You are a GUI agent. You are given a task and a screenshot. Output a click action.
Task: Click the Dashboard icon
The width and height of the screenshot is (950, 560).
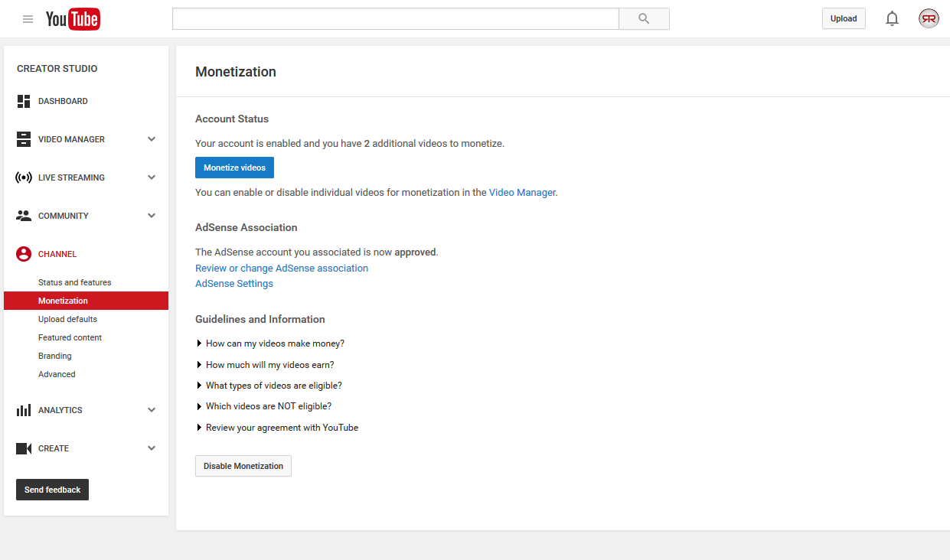tap(24, 101)
